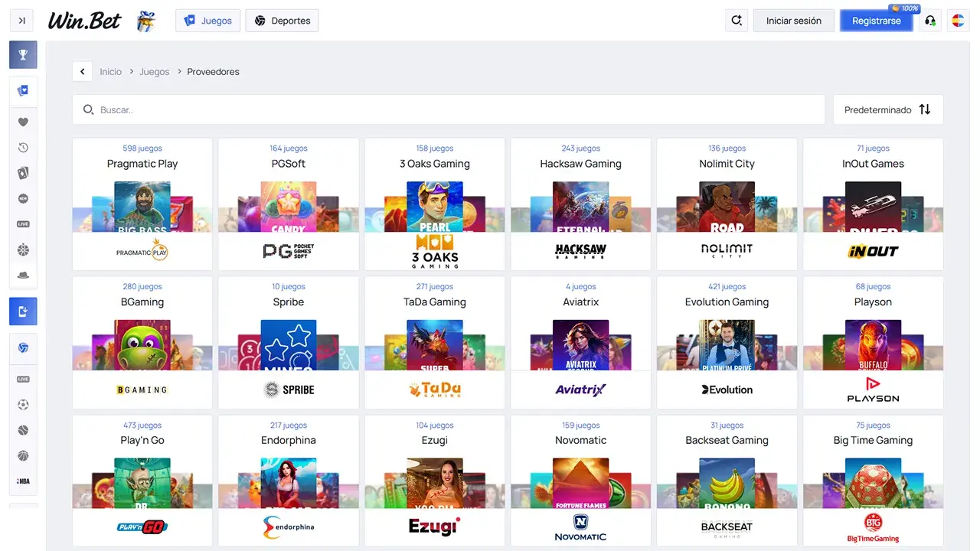Open the Spribe provider card
Image resolution: width=980 pixels, height=551 pixels.
(289, 342)
